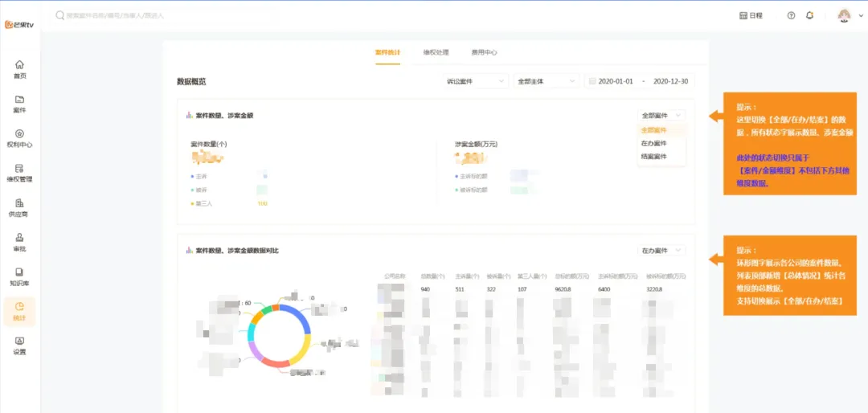Open the user avatar account menu
This screenshot has height=413, width=868.
click(x=844, y=15)
